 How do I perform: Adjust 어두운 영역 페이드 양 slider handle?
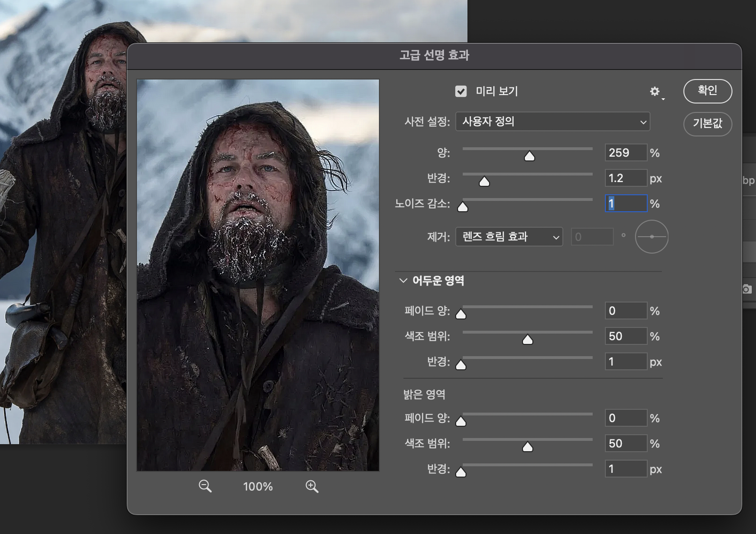[461, 314]
